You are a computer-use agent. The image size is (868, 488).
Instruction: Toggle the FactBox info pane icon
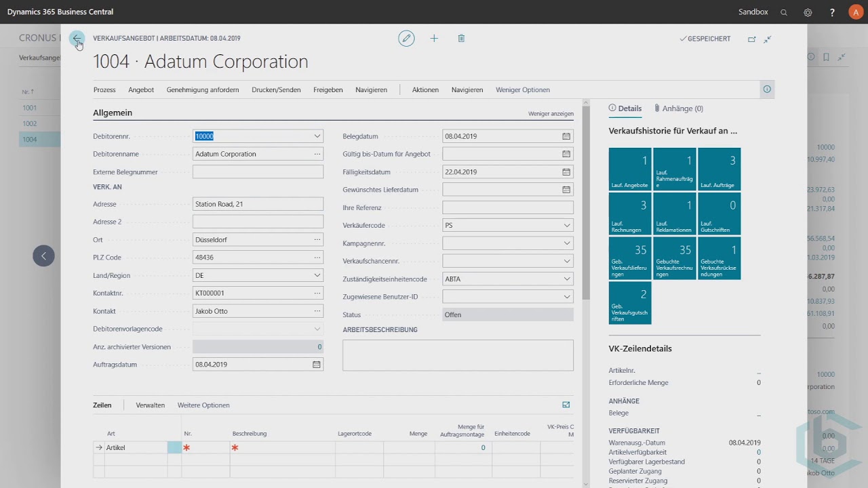pyautogui.click(x=767, y=89)
